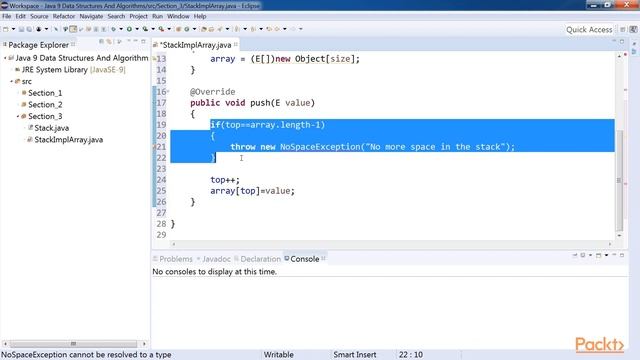
Task: Maximize the Package Explorer view
Action: [143, 41]
